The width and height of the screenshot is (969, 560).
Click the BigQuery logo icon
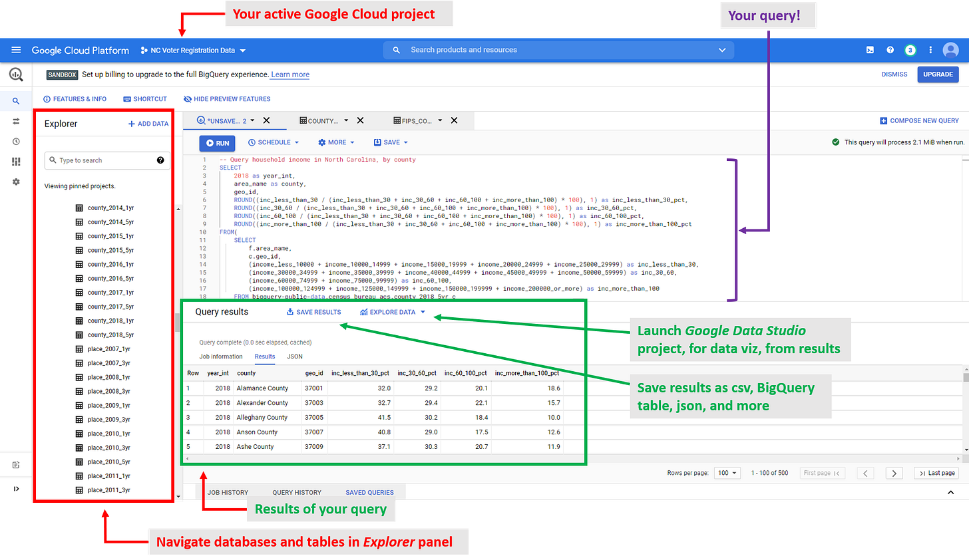click(16, 74)
